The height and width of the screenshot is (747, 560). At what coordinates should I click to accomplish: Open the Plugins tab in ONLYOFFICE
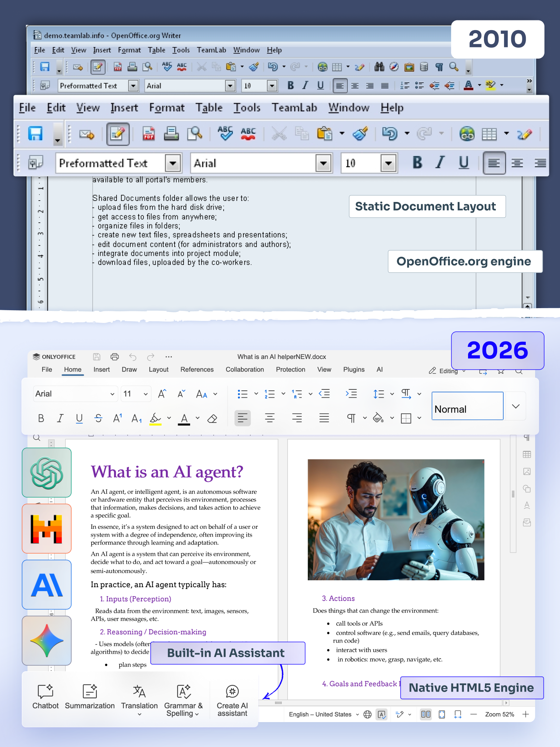point(354,369)
